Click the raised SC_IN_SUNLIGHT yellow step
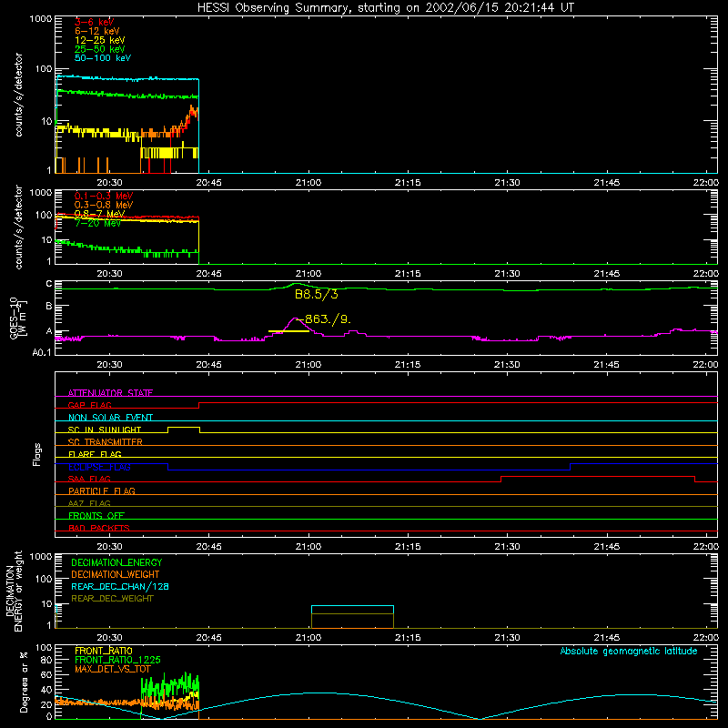Screen dimensions: 728x728 tap(184, 428)
